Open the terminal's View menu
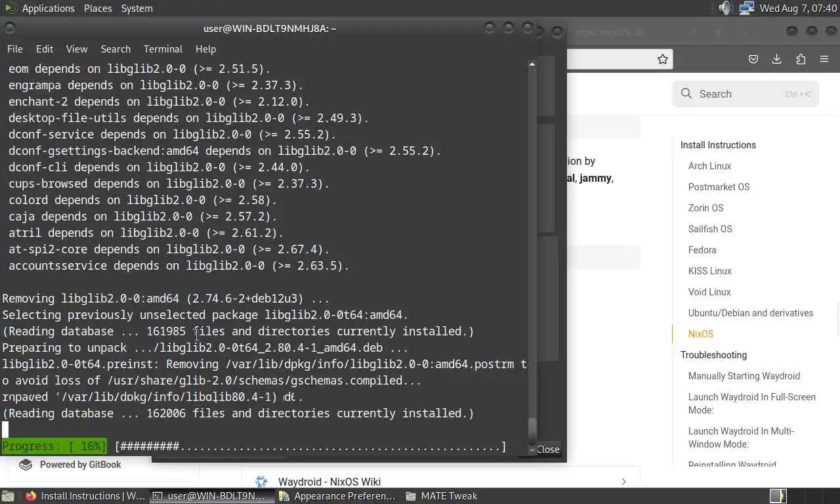 77,49
